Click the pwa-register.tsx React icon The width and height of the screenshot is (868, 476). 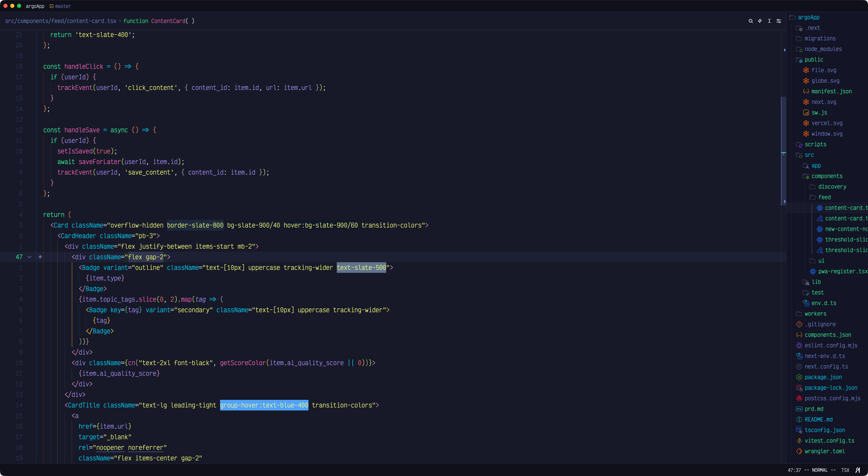(x=813, y=271)
